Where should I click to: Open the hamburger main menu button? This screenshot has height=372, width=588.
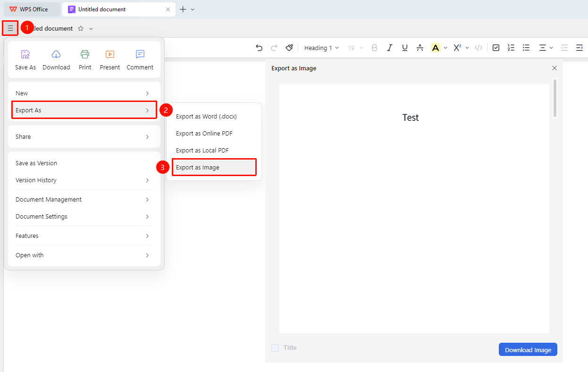10,28
